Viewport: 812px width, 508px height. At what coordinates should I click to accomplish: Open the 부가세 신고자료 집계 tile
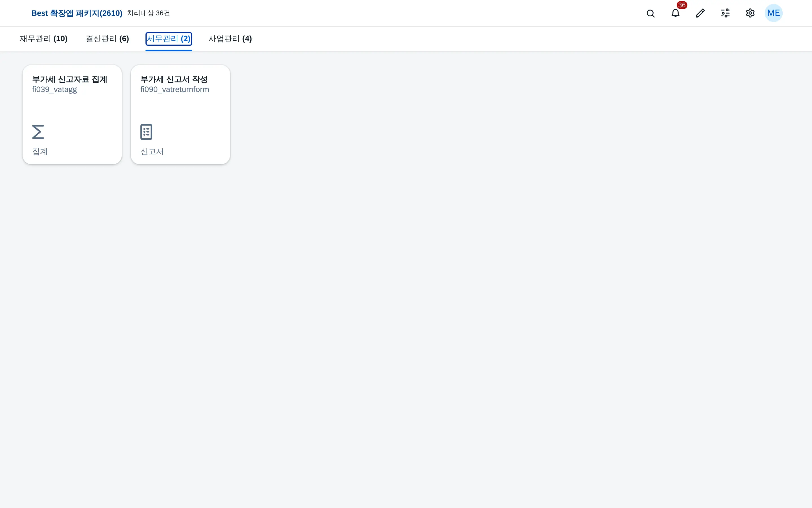72,115
